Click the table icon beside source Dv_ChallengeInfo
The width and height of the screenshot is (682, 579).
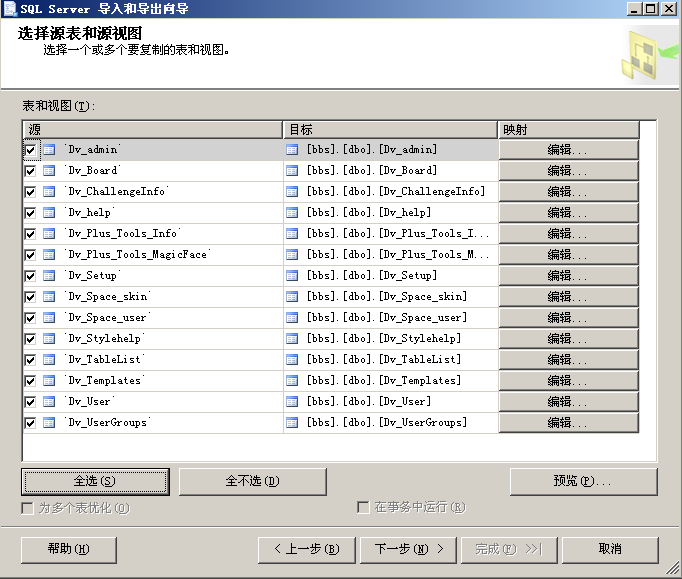[49, 192]
